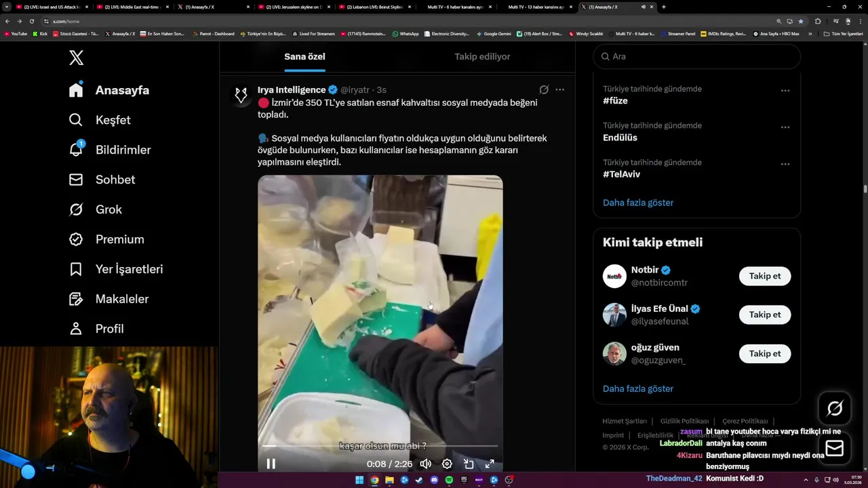Open floating messages envelope button
868x488 pixels.
[x=835, y=448]
